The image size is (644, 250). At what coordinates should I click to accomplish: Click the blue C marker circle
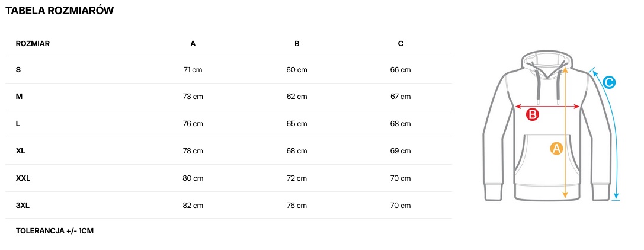click(x=609, y=83)
